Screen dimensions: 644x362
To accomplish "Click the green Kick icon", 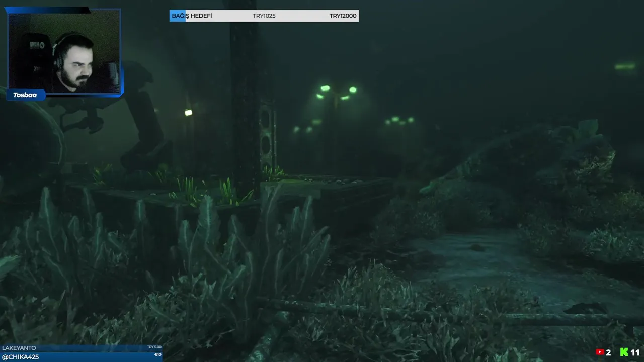I will point(624,352).
